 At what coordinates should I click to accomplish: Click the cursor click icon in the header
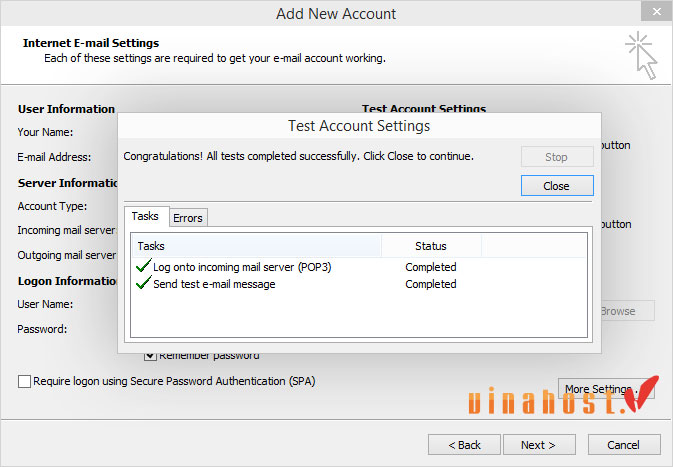coord(642,55)
